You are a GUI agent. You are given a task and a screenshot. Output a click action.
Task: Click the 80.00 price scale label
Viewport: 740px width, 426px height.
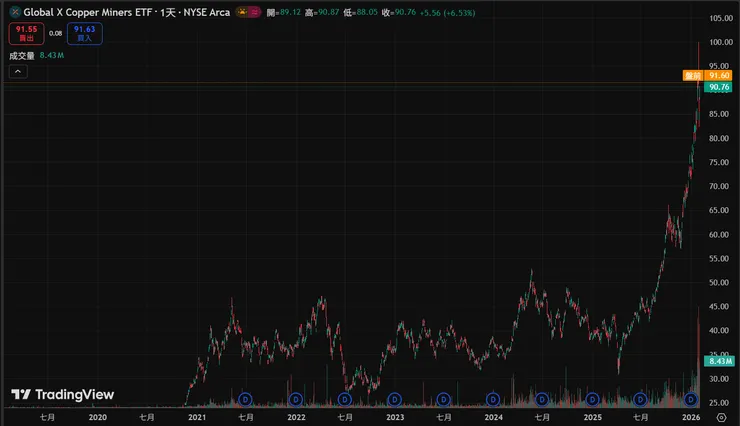(719, 138)
